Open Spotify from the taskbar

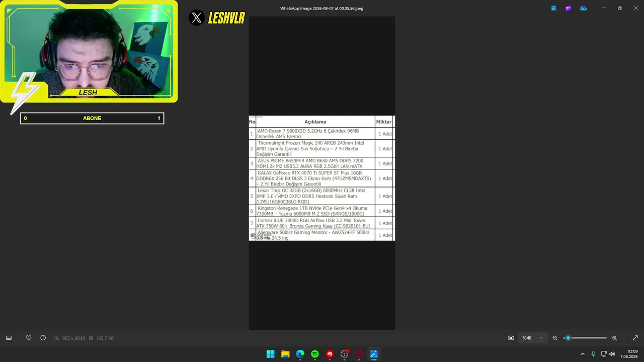(315, 354)
